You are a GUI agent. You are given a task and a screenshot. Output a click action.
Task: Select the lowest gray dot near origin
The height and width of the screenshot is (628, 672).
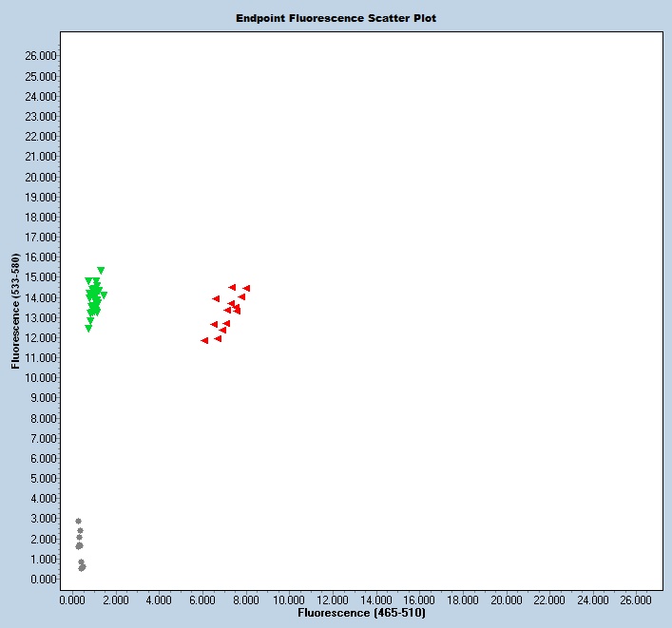coord(82,568)
